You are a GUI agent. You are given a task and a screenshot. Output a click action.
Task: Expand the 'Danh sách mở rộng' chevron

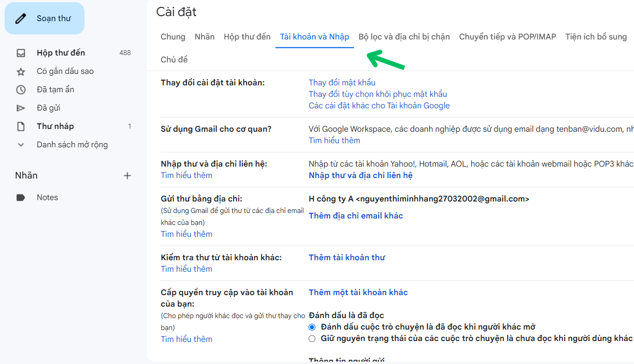[21, 145]
